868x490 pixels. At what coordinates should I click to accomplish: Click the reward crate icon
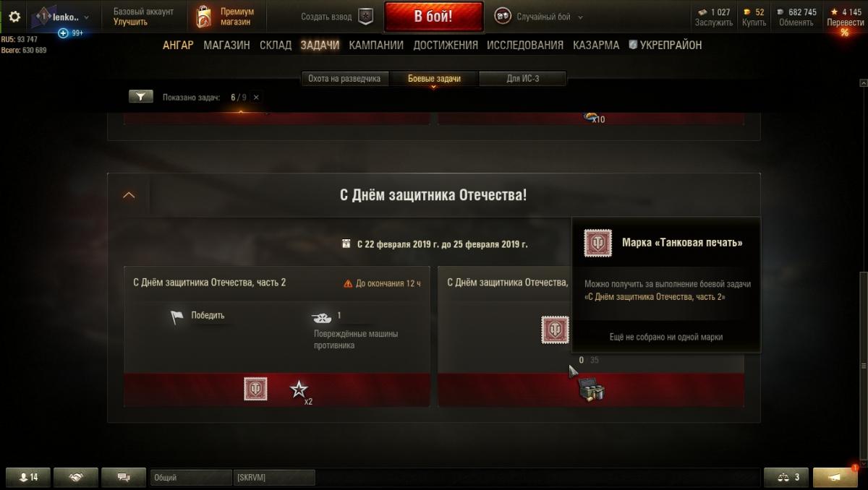592,390
